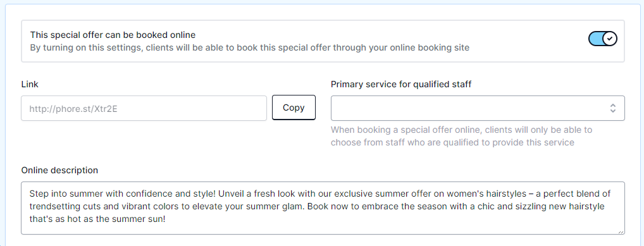Click the 'When booking a special offer online' hint
The width and height of the screenshot is (644, 246).
(462, 136)
